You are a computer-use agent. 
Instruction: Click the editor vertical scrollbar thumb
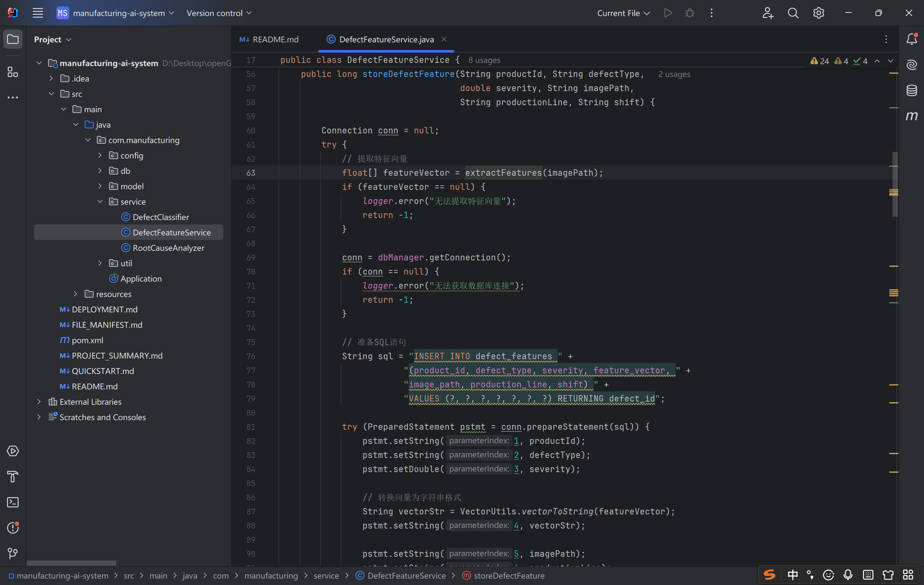click(894, 184)
